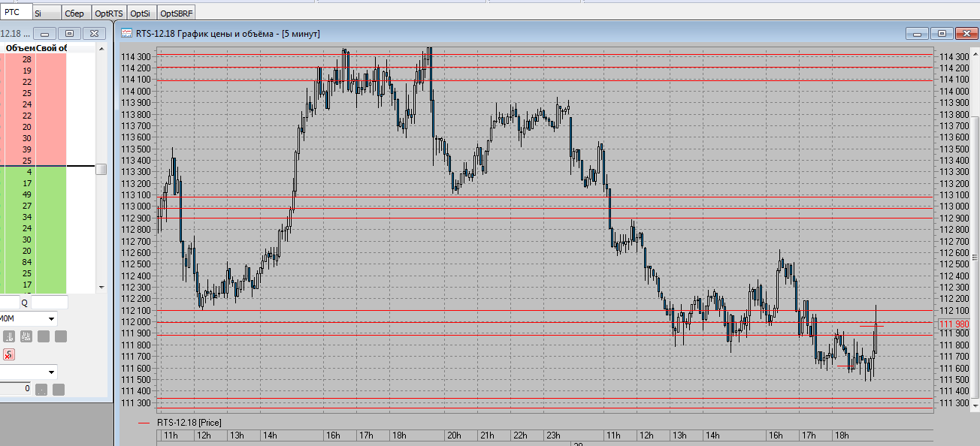Click the RTS-12.18 [Price] legend label
Viewport: 980px width, 446px height.
pyautogui.click(x=189, y=423)
